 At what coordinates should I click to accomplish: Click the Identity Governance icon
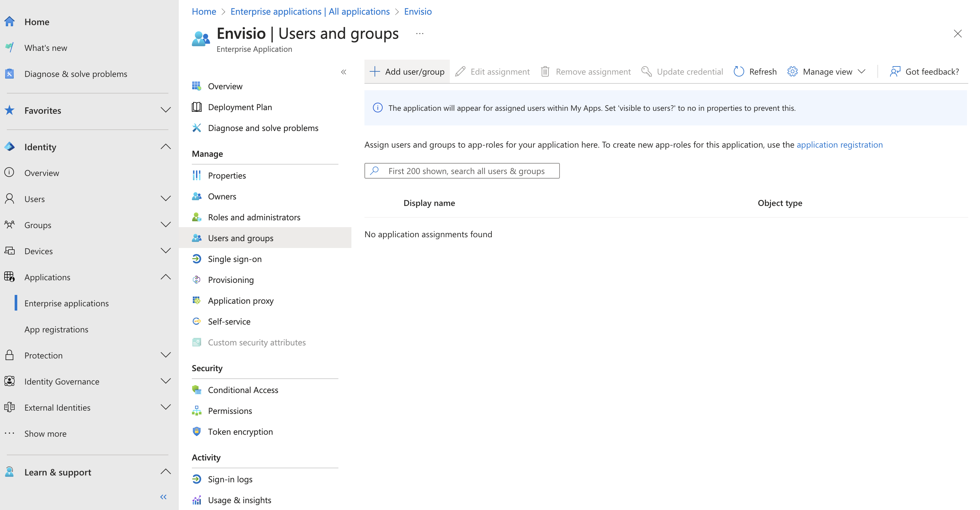(x=9, y=381)
